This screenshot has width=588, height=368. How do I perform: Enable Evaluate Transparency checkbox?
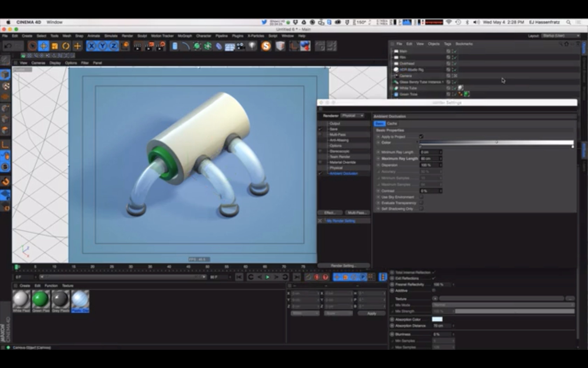click(421, 203)
